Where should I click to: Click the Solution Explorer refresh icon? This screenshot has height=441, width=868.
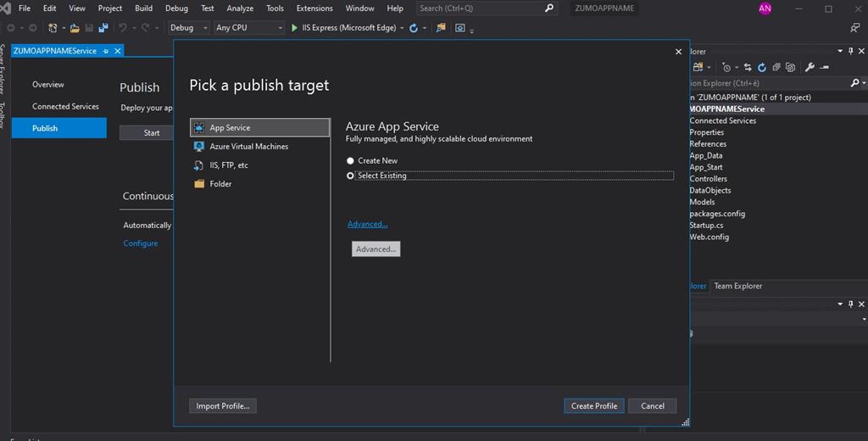762,67
